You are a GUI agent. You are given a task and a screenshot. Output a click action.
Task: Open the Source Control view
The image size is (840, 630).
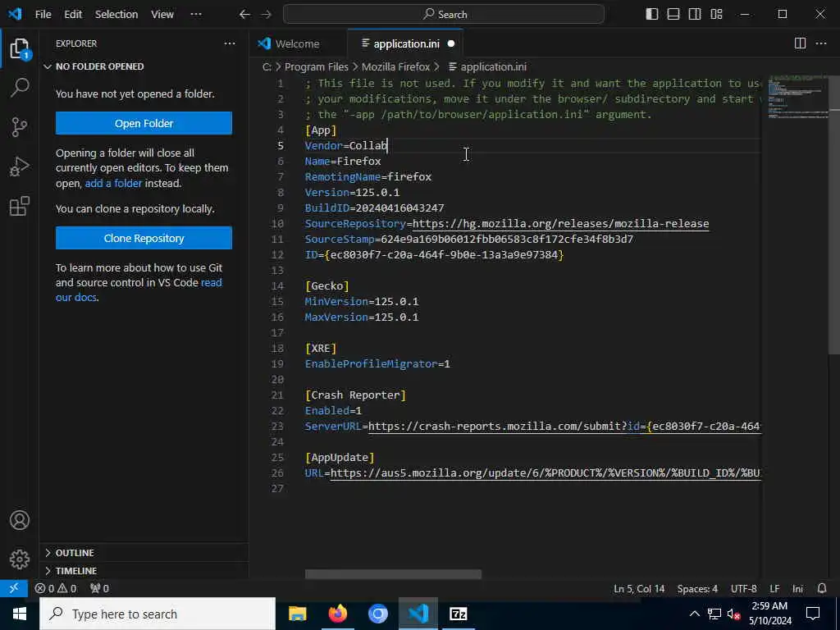(20, 127)
